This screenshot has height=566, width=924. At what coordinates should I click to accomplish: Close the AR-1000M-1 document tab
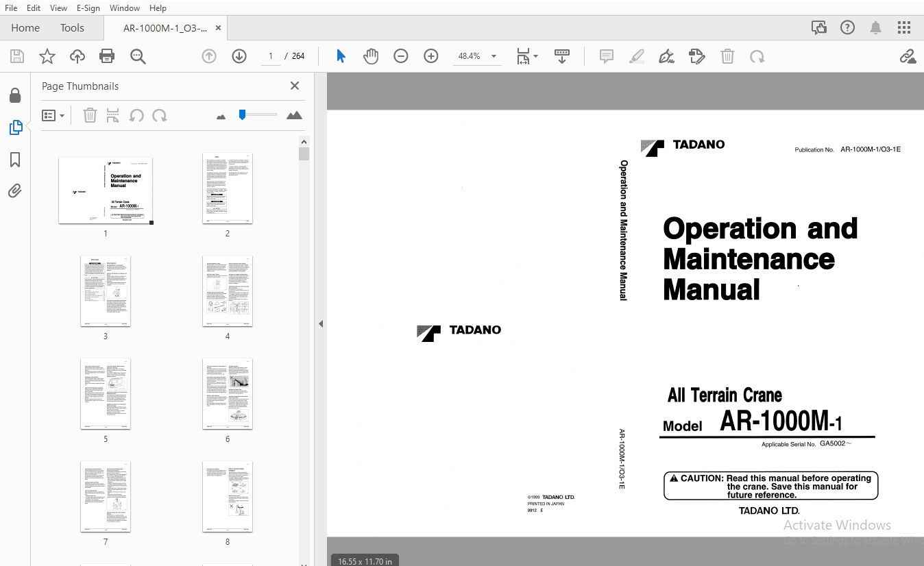pos(219,28)
